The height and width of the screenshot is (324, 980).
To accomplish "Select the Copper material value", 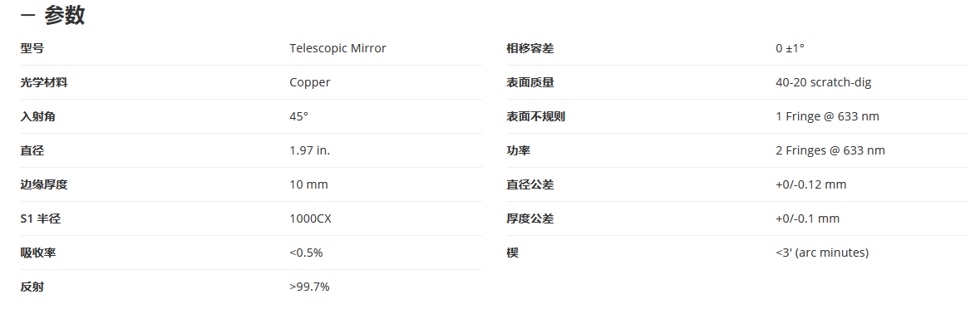I will [x=310, y=82].
